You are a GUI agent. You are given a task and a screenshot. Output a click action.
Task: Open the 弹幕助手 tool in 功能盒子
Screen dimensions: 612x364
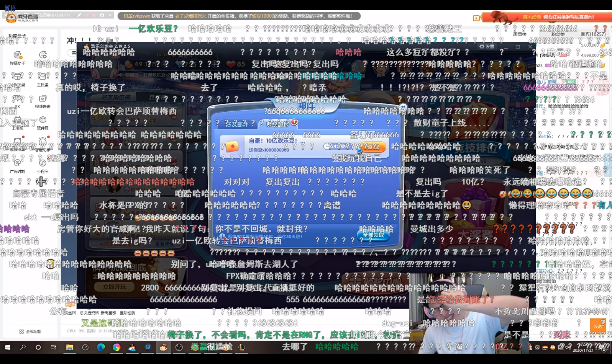tap(17, 58)
